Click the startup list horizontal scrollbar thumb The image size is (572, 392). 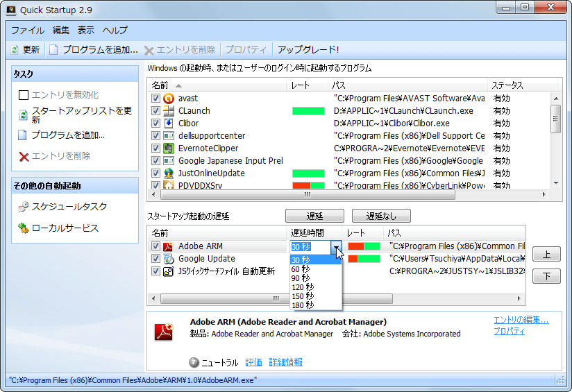pos(308,195)
